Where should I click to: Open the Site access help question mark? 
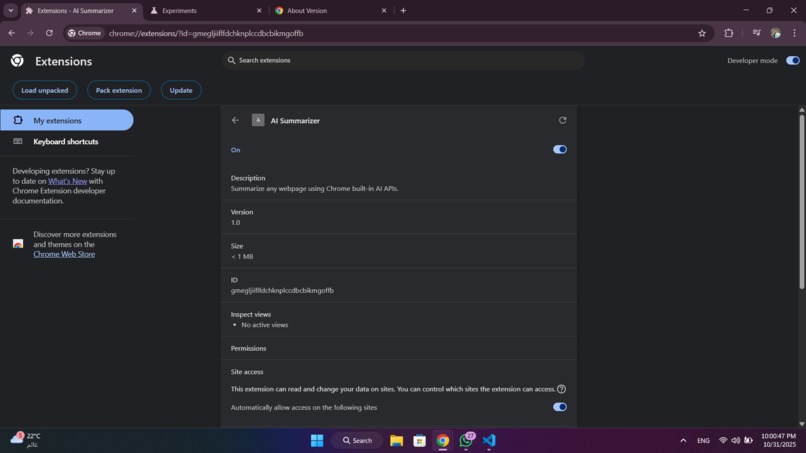click(561, 389)
